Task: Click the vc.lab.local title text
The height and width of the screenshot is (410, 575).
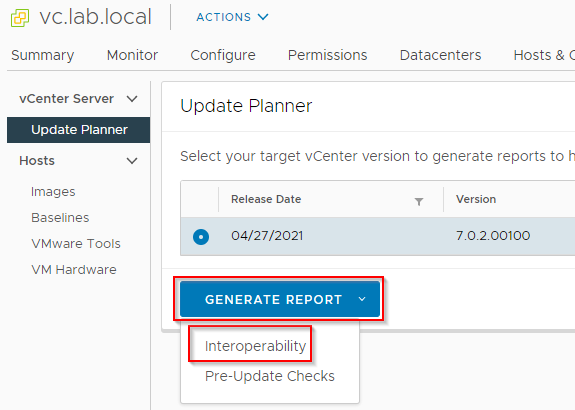Action: (95, 17)
